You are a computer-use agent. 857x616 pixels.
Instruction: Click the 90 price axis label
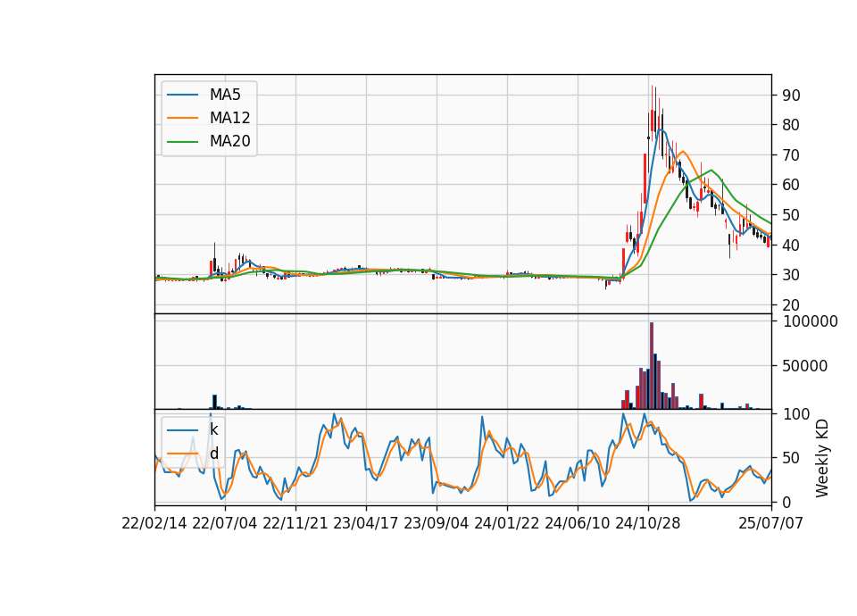click(x=791, y=96)
